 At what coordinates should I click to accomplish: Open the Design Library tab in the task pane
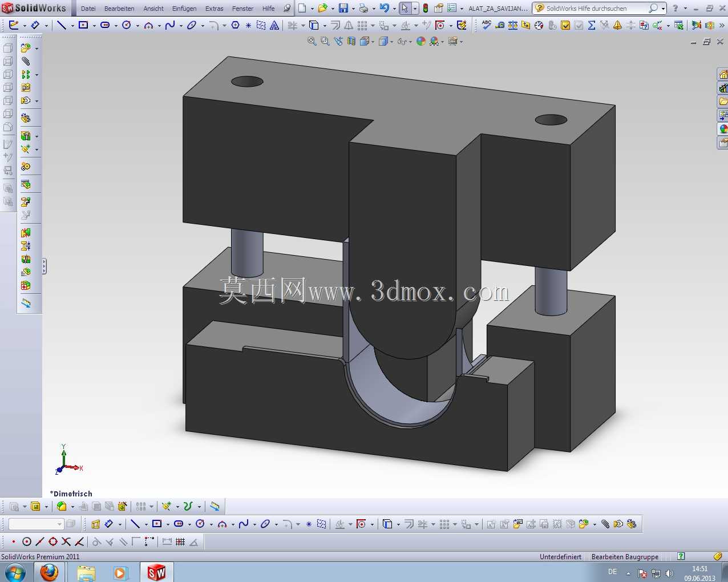pos(723,88)
